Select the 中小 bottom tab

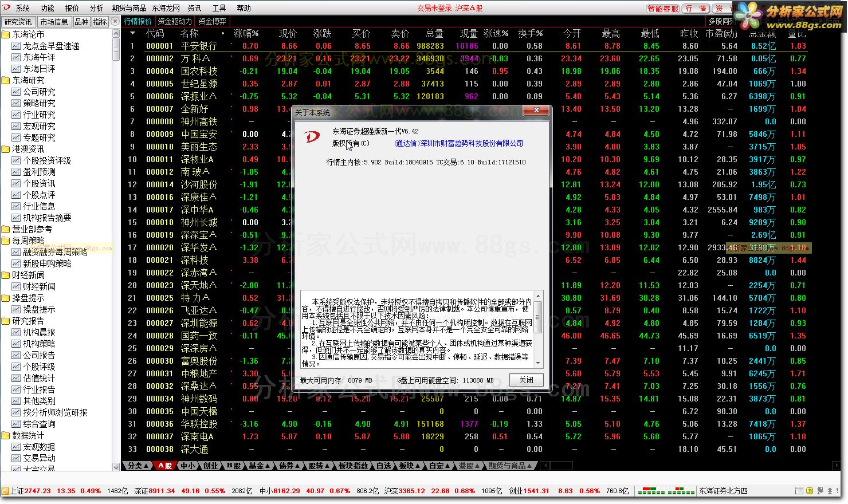pyautogui.click(x=188, y=466)
